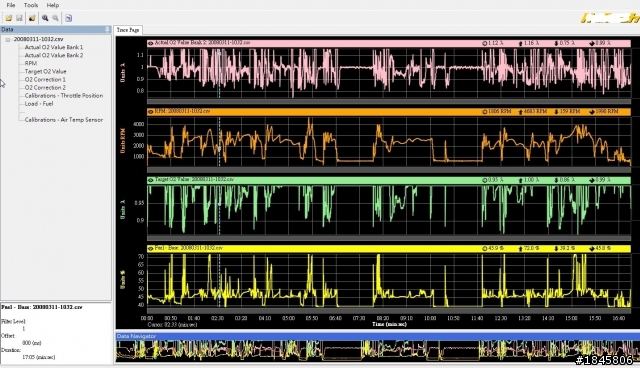Click max up-arrow icon on yellow Fuel header
Screen dimensions: 640x368
[520, 248]
